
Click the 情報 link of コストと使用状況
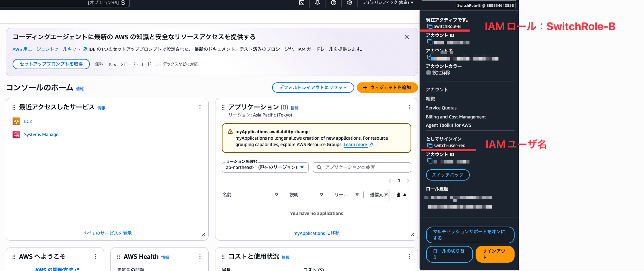point(286,257)
